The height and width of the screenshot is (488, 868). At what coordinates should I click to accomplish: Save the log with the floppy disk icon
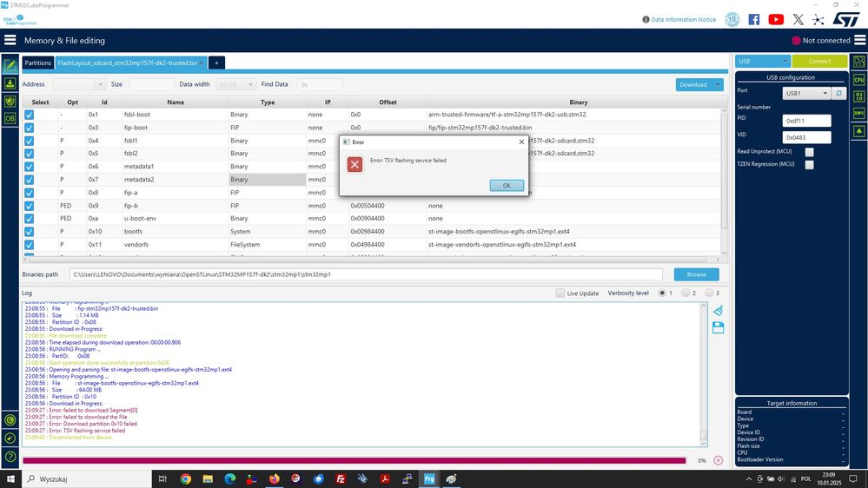718,327
